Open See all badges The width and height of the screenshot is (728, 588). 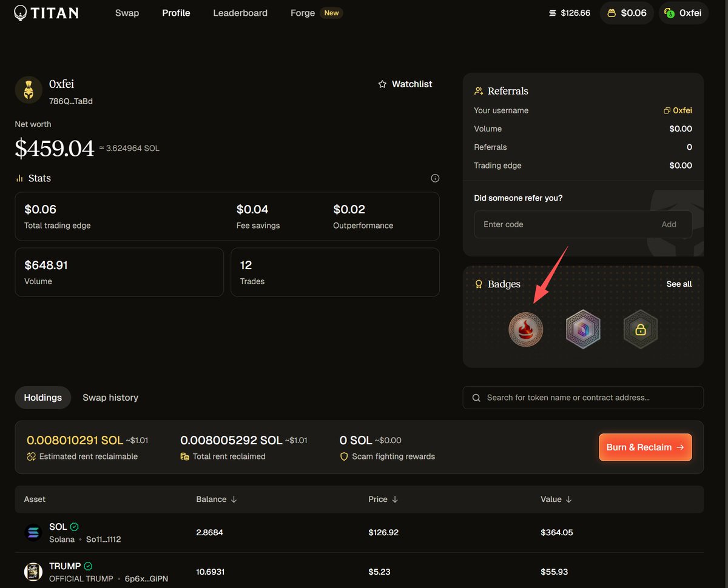coord(679,284)
